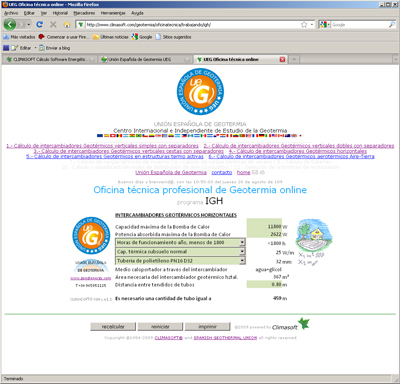Click the Editar toolbar button
The image size is (400, 384).
[21, 48]
